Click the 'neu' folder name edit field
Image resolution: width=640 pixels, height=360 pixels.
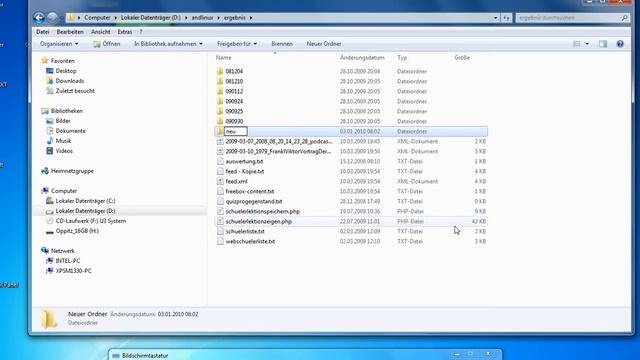pos(236,131)
